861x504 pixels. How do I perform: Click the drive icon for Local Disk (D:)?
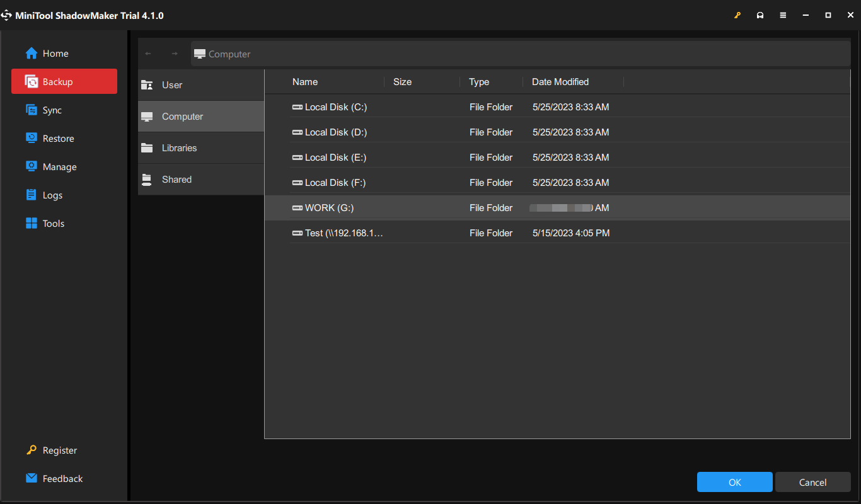(x=298, y=132)
